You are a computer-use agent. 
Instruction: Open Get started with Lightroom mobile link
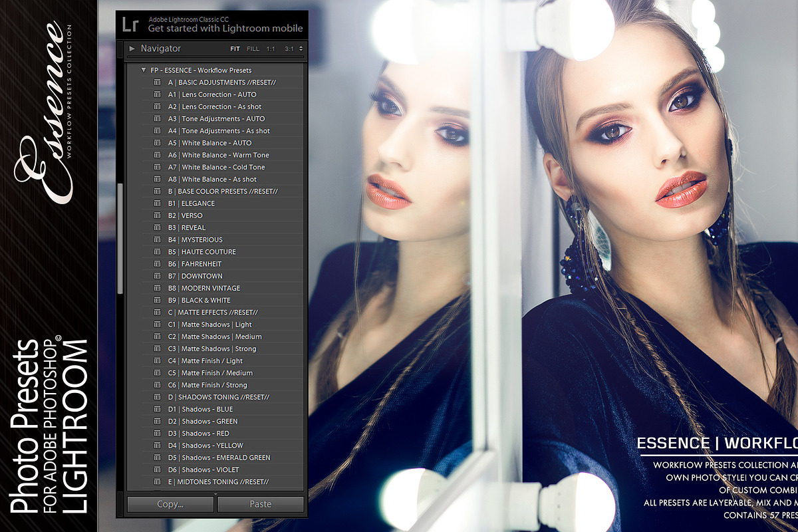point(225,29)
